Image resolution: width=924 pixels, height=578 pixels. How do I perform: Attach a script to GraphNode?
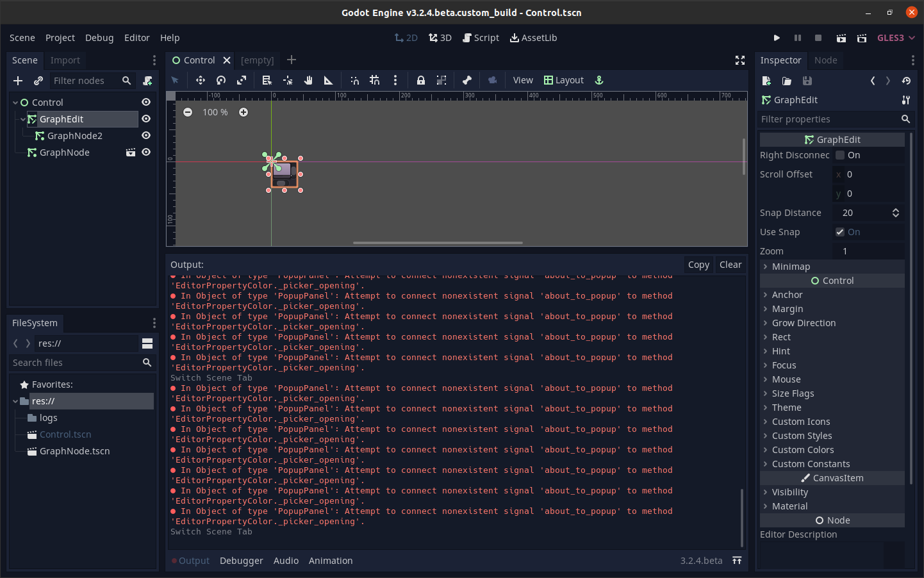[131, 152]
